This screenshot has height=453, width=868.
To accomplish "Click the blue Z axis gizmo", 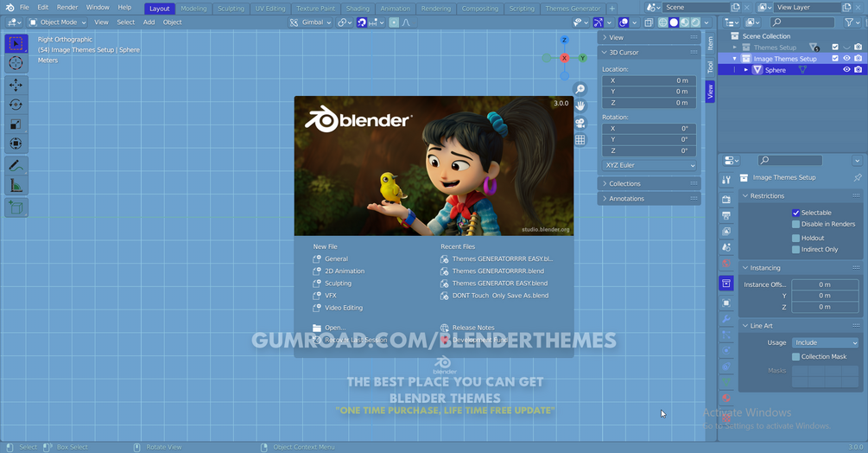I will point(564,40).
